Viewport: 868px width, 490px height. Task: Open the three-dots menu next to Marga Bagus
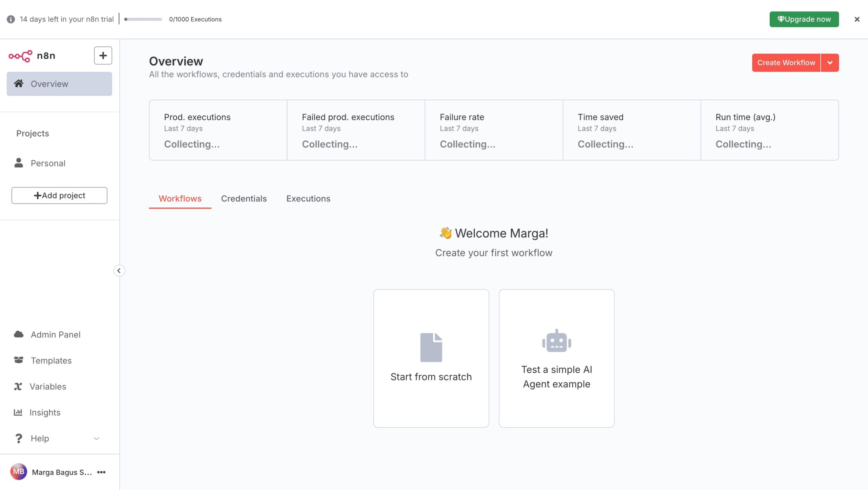pos(101,472)
